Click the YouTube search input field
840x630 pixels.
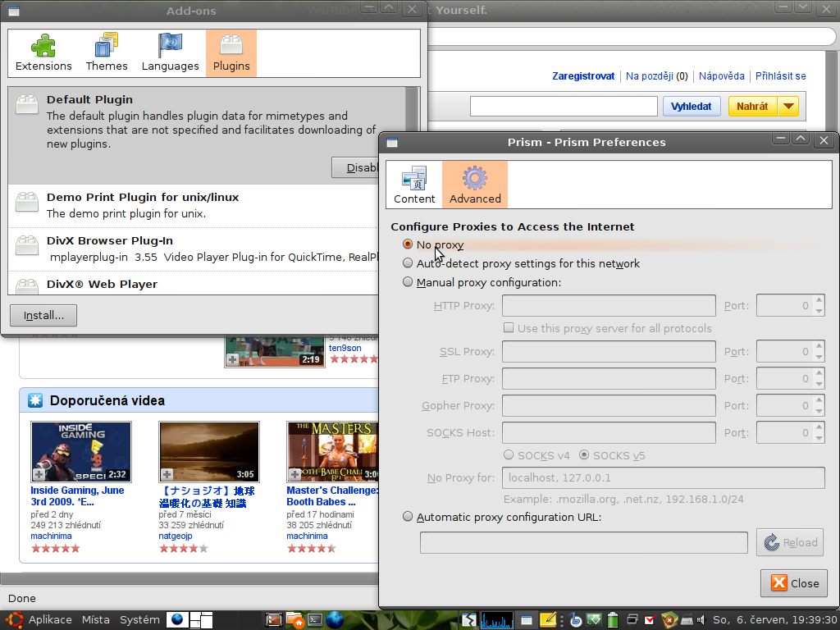(x=564, y=106)
